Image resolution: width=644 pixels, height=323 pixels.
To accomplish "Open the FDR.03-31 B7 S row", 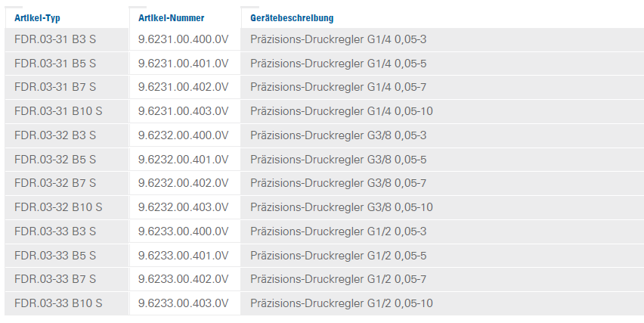I will point(55,87).
